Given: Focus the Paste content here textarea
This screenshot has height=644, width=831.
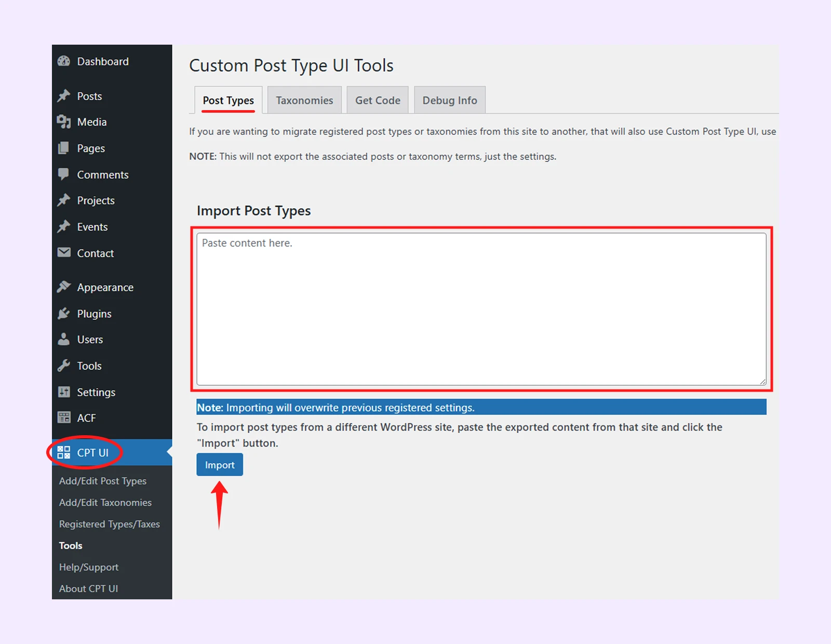Looking at the screenshot, I should pos(481,309).
